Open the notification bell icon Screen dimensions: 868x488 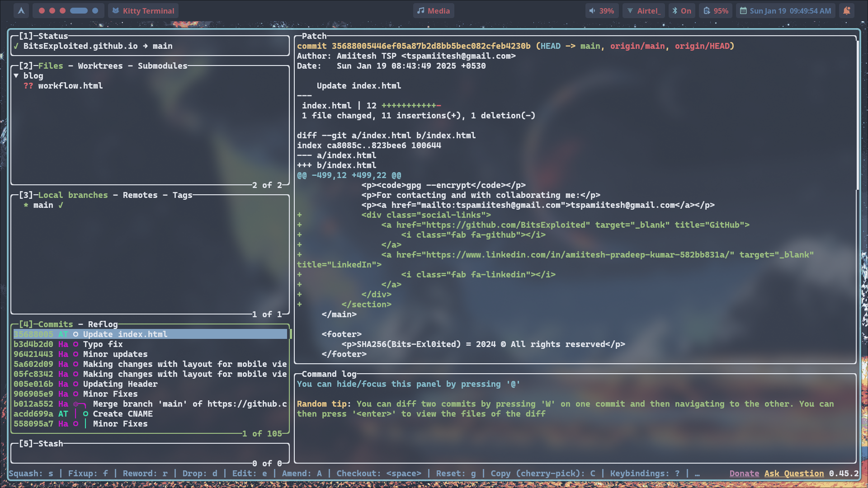tap(847, 11)
